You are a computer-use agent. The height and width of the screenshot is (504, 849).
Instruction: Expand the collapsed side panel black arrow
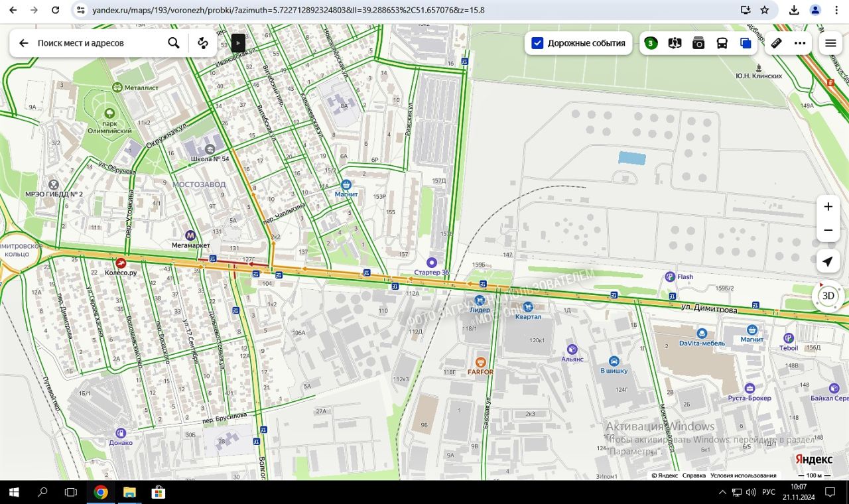click(x=238, y=43)
